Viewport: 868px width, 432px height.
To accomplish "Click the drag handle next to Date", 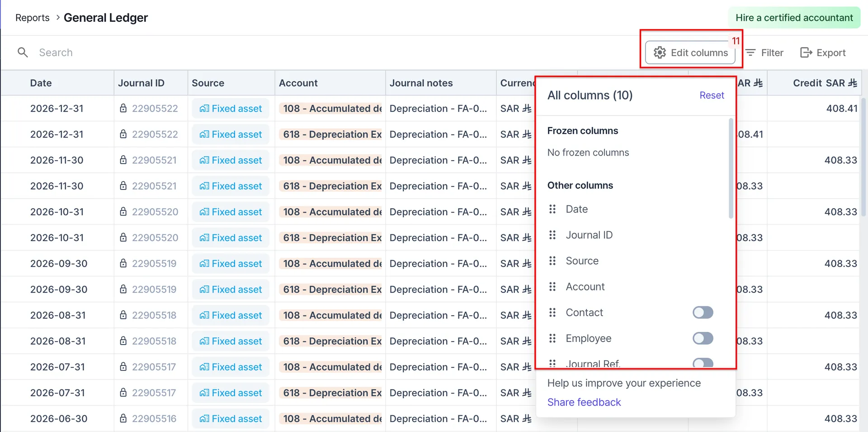I will 552,209.
